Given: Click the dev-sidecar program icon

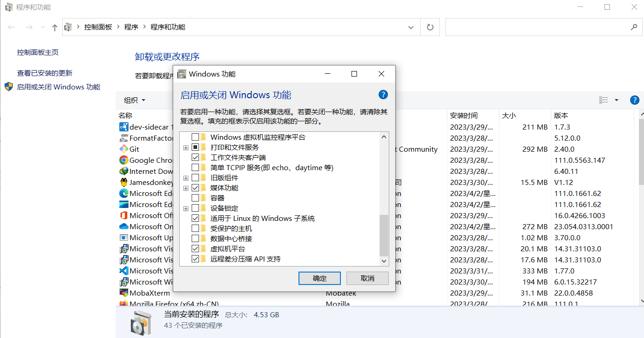Looking at the screenshot, I should click(x=123, y=127).
